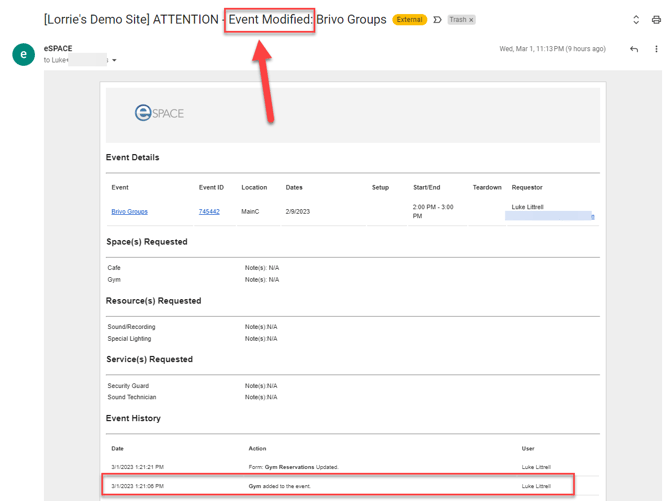Open the More options three-dot menu

656,49
